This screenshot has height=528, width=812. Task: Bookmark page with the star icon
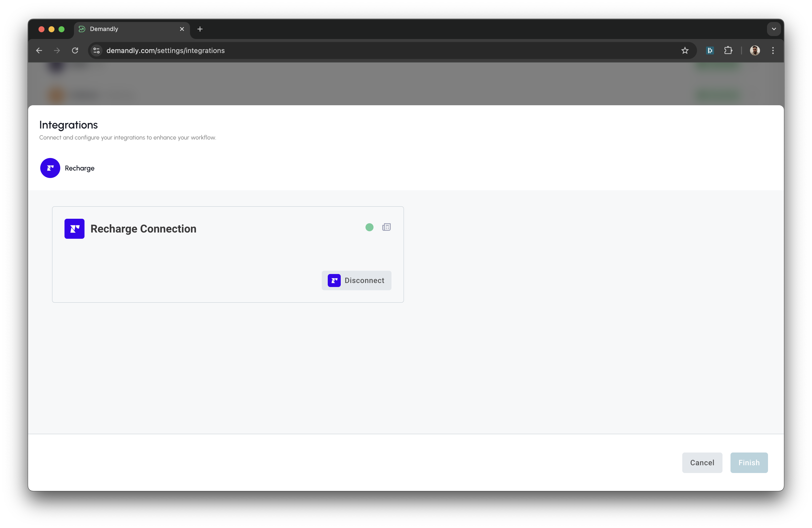coord(685,50)
